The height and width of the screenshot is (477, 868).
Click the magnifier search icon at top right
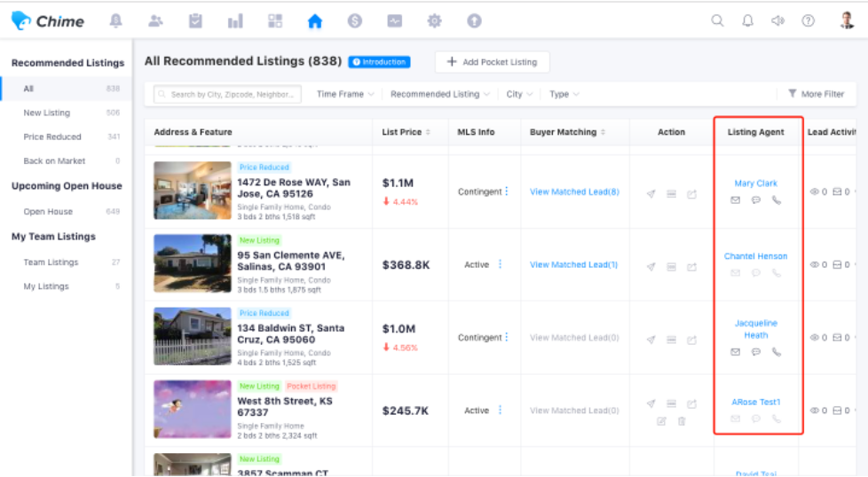pos(717,21)
